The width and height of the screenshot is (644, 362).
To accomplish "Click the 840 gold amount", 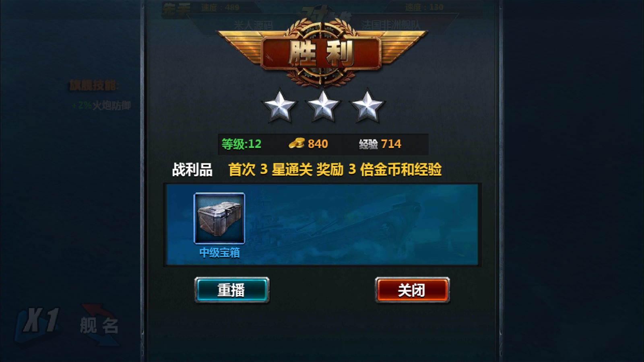I will tap(318, 144).
